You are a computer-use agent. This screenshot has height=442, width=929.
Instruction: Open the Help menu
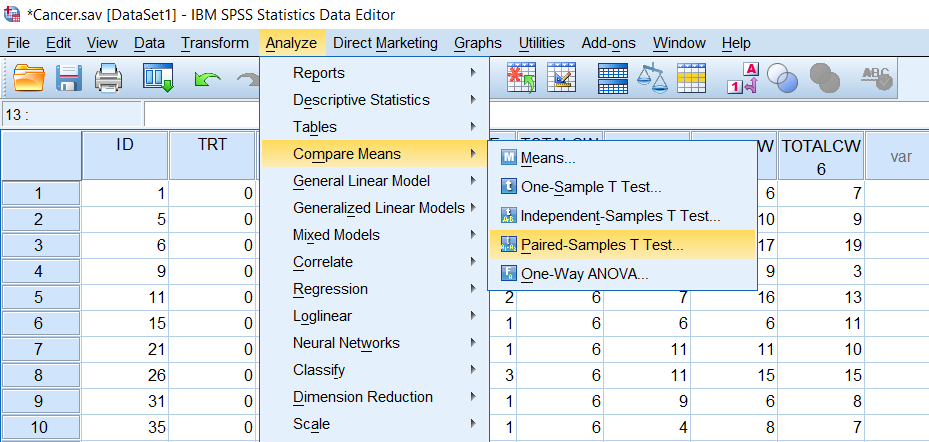pos(736,43)
